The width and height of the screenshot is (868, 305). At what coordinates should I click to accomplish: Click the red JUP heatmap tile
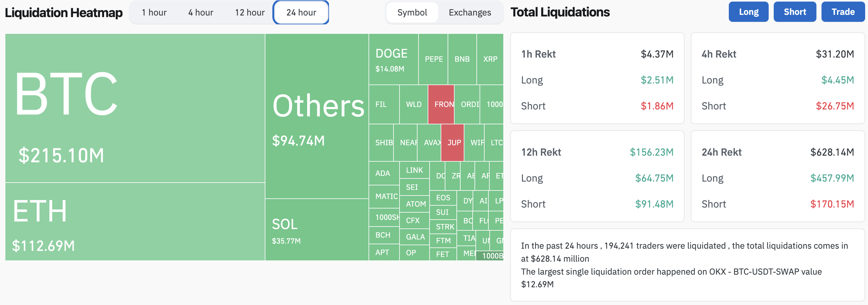453,143
